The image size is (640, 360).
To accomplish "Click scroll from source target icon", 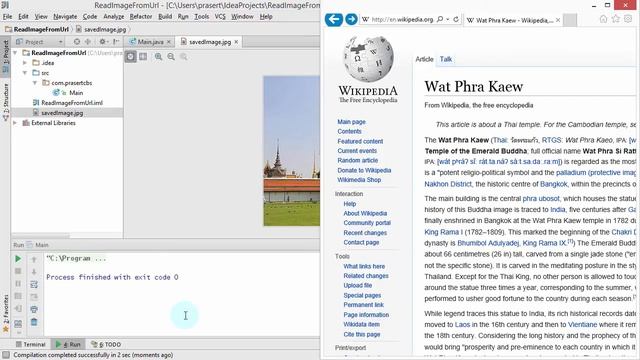I will click(x=77, y=42).
